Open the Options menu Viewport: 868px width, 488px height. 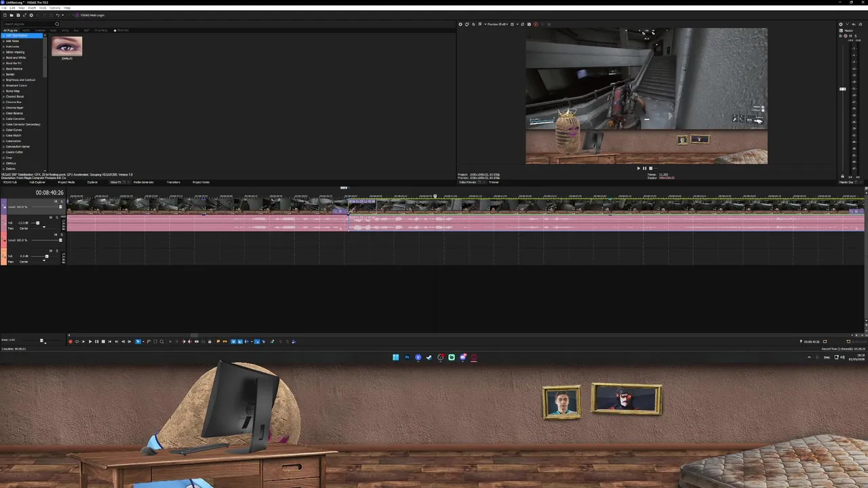pyautogui.click(x=55, y=7)
